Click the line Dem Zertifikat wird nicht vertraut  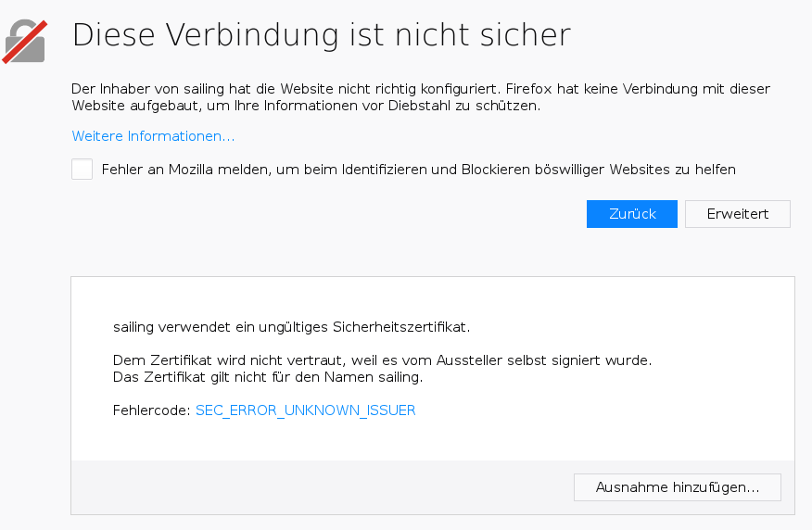(x=382, y=360)
